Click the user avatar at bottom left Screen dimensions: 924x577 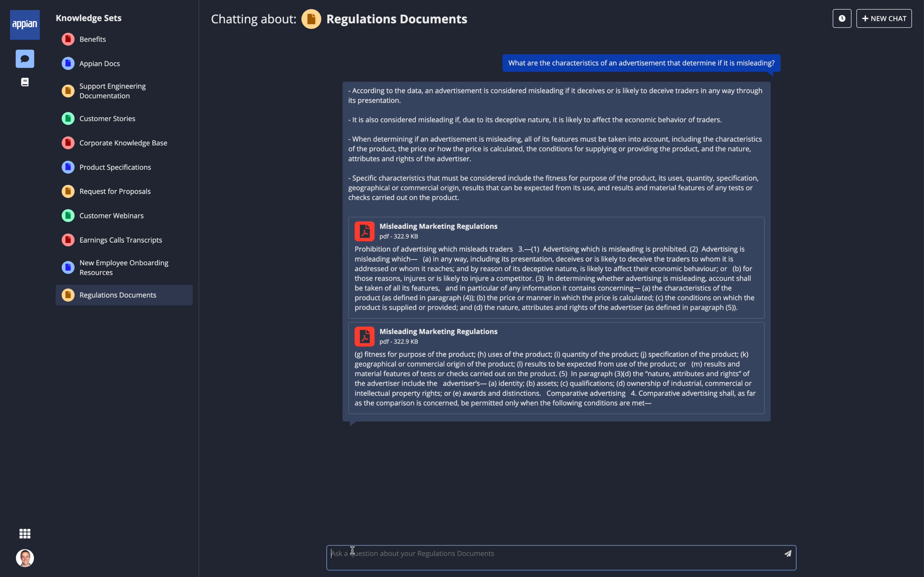(25, 557)
